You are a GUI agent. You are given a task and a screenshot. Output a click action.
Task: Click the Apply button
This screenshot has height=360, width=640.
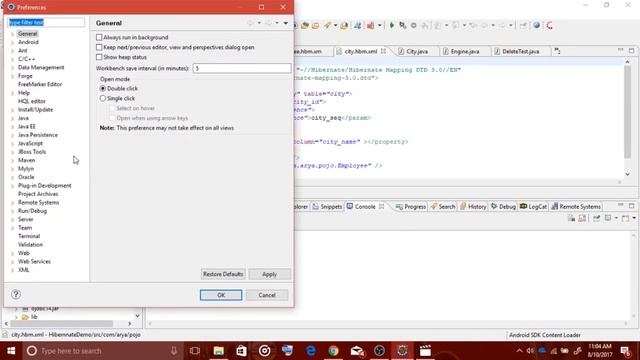coord(269,274)
